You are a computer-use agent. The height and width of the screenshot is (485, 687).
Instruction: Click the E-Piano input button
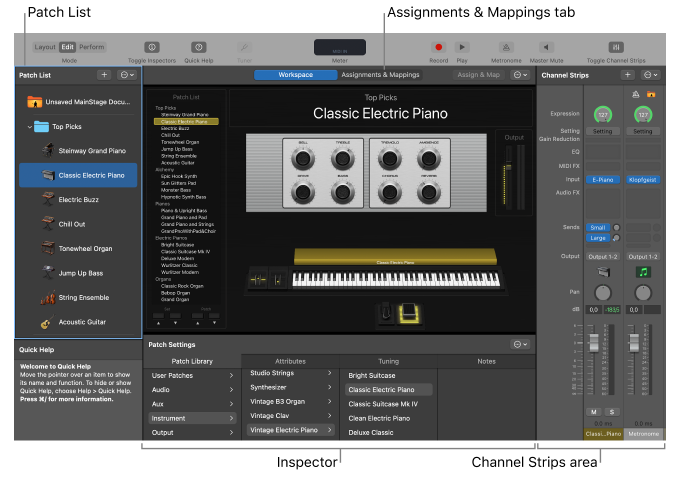pyautogui.click(x=603, y=180)
